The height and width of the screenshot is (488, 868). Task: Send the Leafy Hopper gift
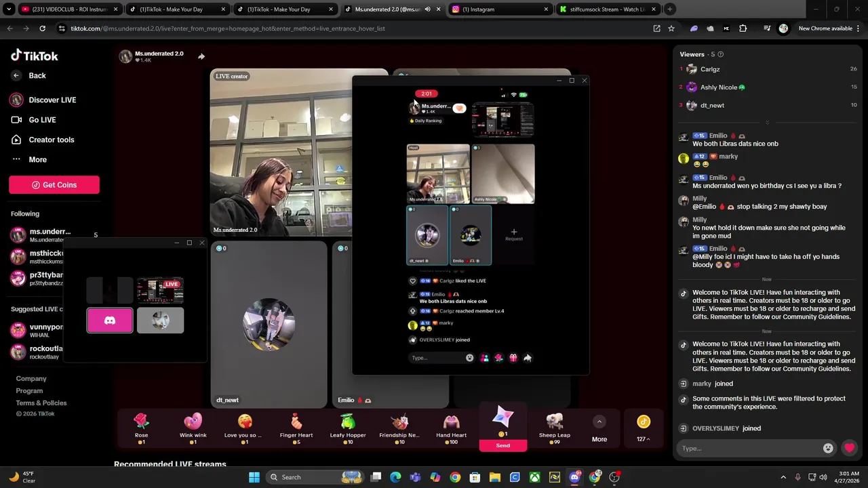tap(348, 428)
